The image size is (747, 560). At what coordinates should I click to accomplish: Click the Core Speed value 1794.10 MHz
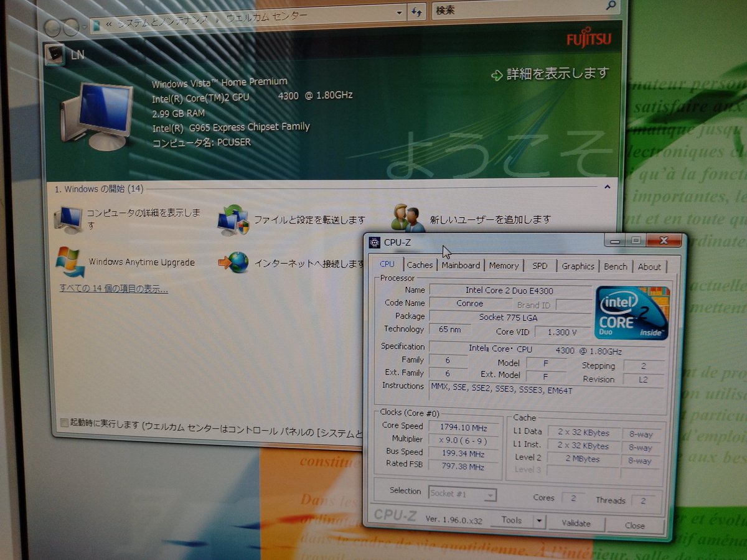[464, 427]
